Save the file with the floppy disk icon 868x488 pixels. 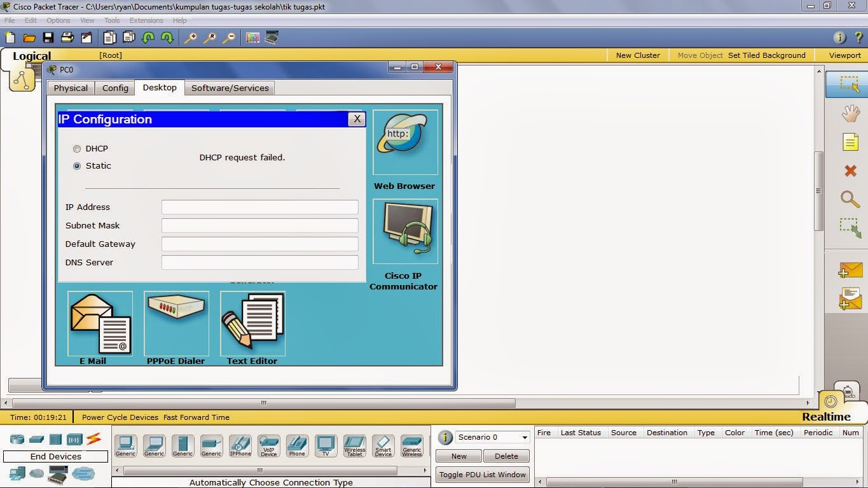48,38
